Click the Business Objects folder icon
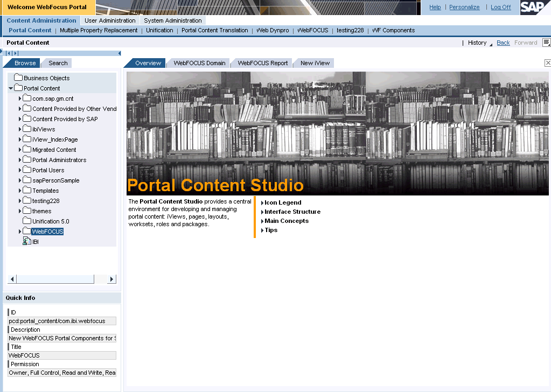The height and width of the screenshot is (392, 551). pyautogui.click(x=18, y=78)
